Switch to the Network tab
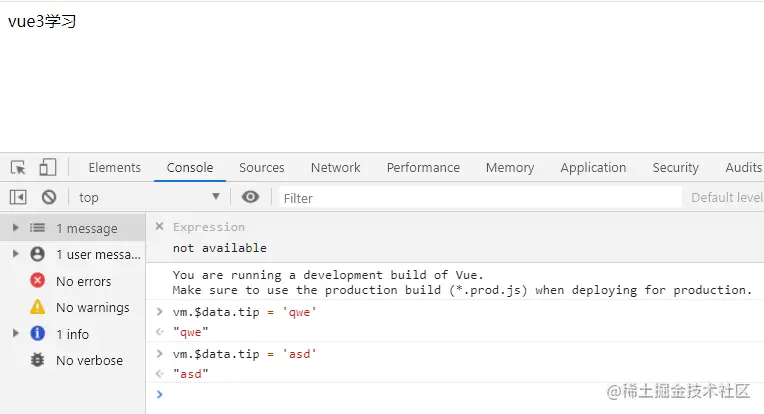Viewport: 764px width, 414px height. click(335, 168)
